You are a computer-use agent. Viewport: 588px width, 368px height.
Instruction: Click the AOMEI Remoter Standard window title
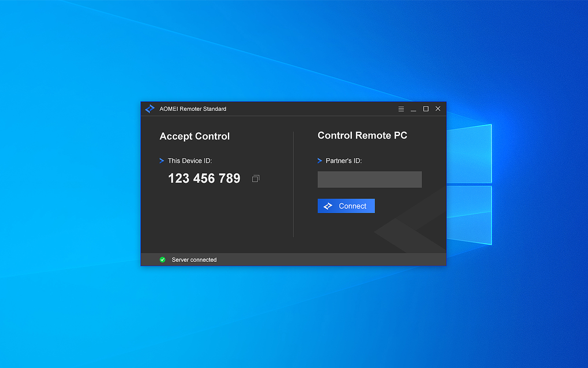click(x=193, y=109)
